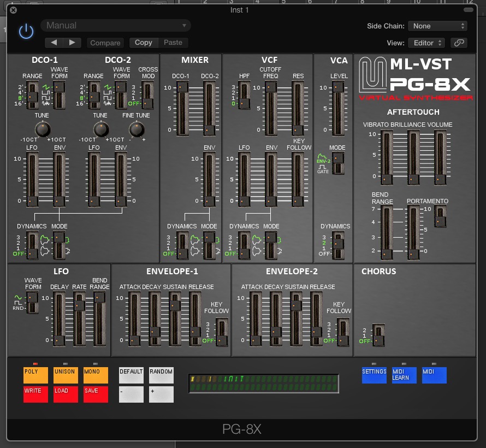Click the ENVELOPE-2 RELEASE slider

click(x=317, y=319)
